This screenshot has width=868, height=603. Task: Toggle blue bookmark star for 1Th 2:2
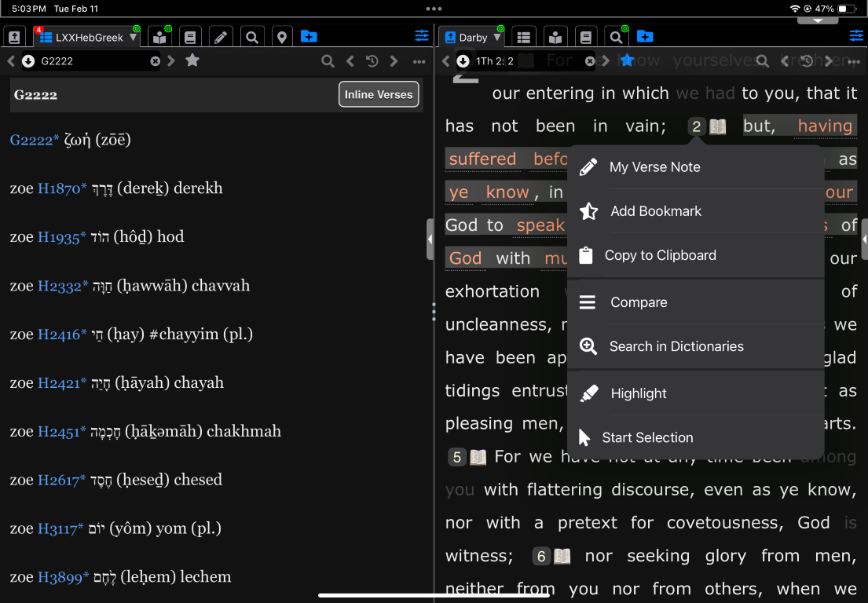pos(626,61)
